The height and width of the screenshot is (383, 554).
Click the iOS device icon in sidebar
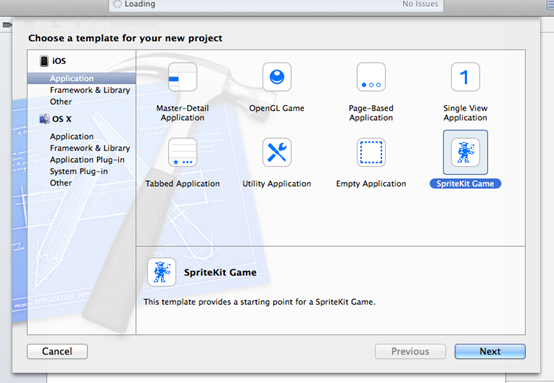click(x=44, y=61)
